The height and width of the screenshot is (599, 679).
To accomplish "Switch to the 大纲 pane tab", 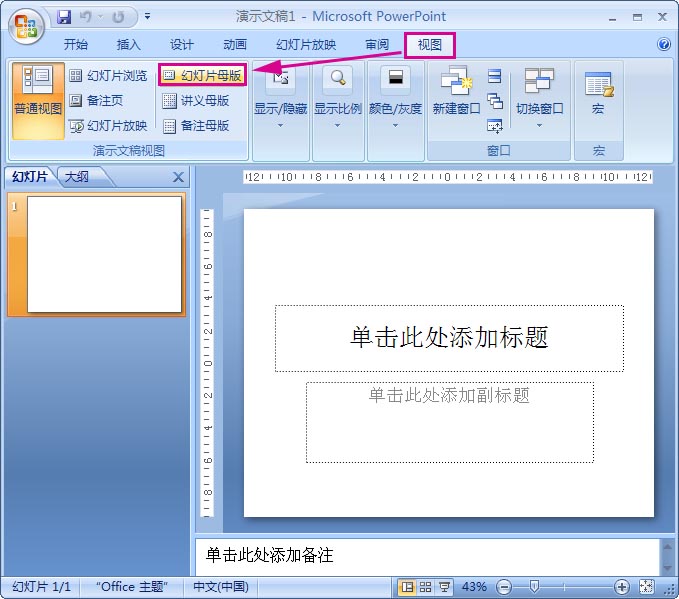I will coord(76,177).
